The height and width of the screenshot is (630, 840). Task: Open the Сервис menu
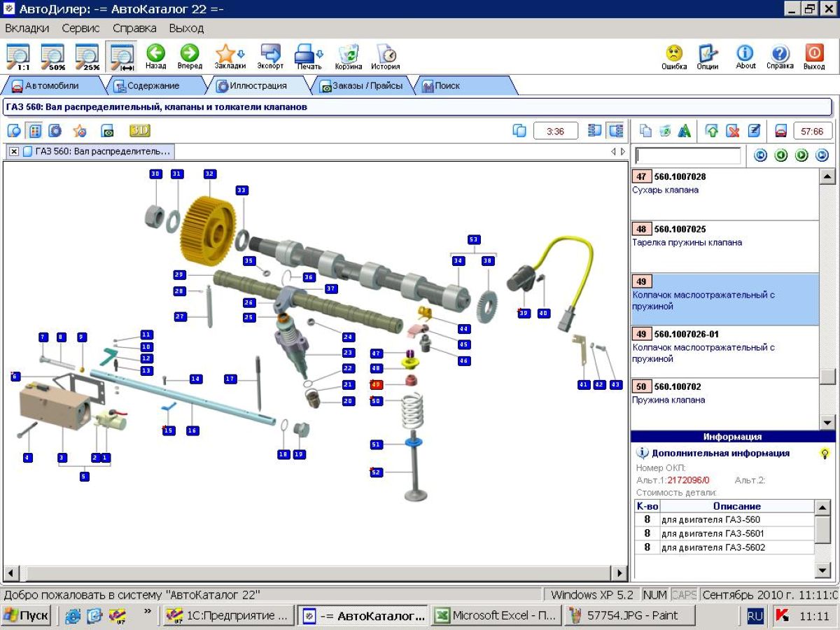point(80,29)
